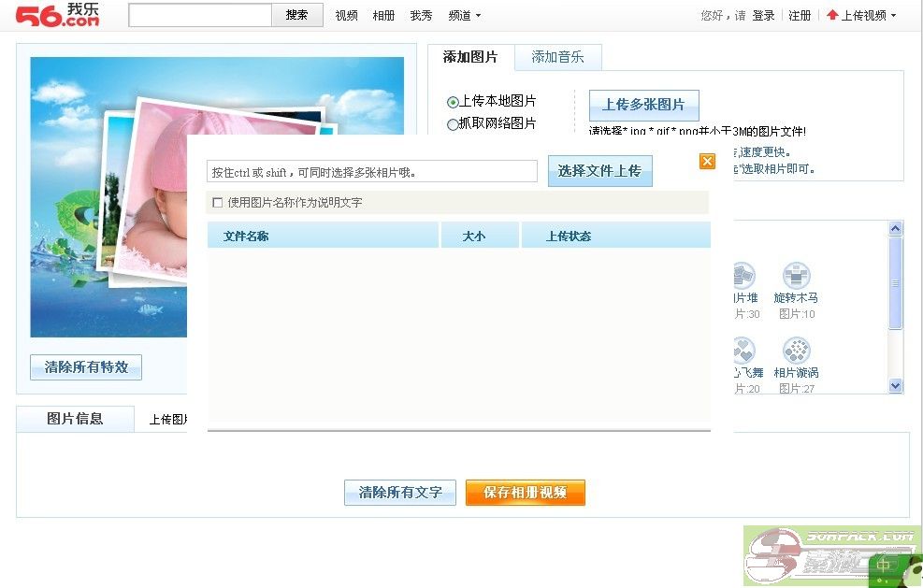Viewport: 923px width, 588px height.
Task: Open the 频道 dropdown menu
Action: tap(465, 16)
